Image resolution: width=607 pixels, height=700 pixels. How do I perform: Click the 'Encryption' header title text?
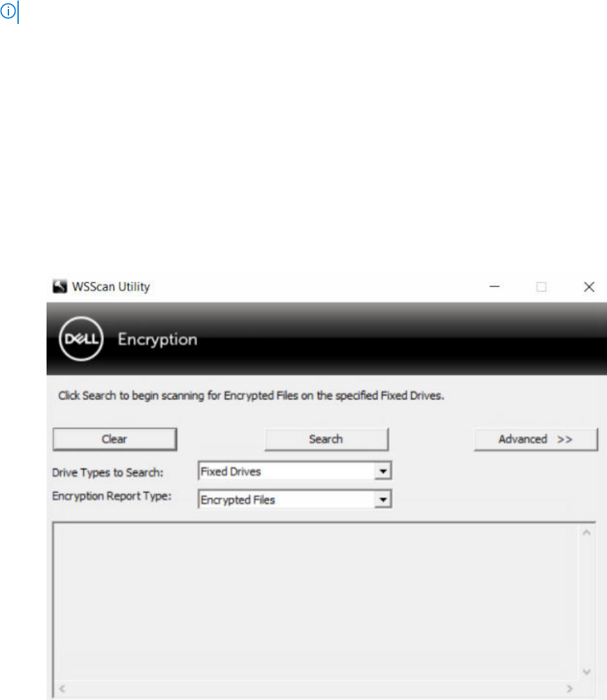[x=158, y=340]
